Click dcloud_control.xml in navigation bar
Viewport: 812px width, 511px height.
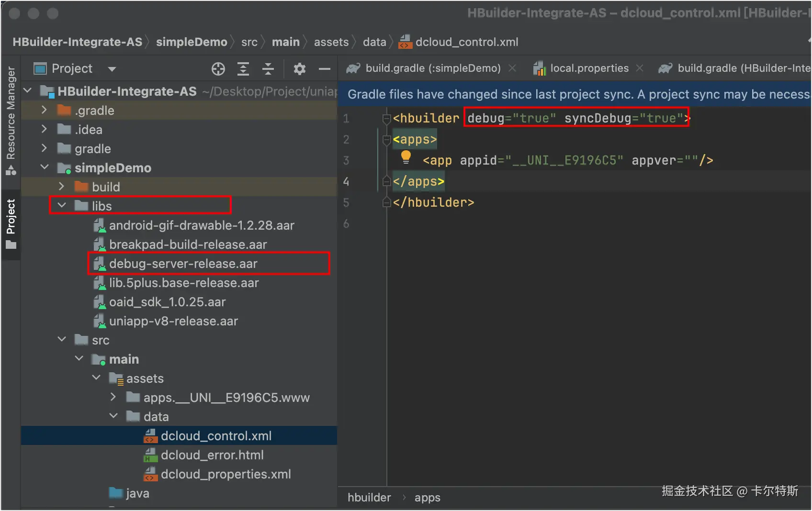(x=459, y=42)
